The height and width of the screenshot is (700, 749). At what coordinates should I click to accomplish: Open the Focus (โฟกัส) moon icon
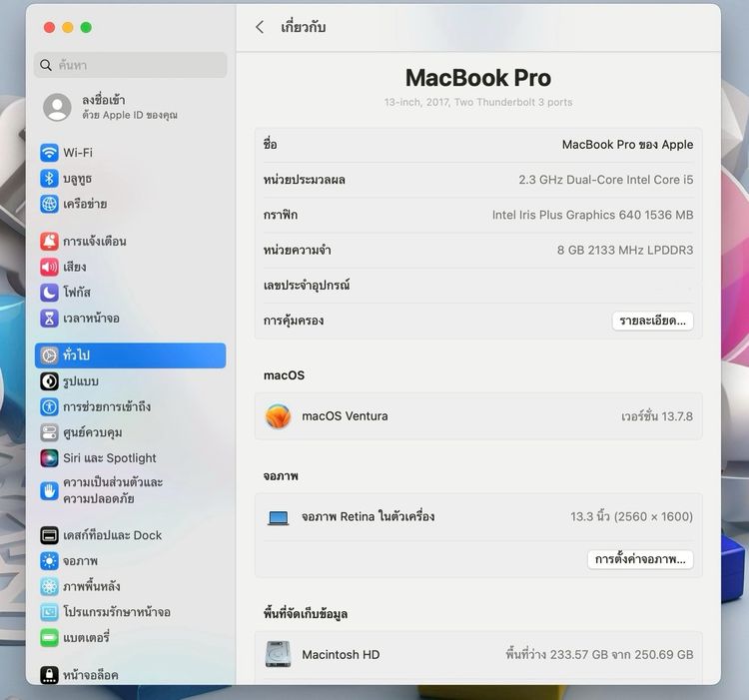[49, 293]
